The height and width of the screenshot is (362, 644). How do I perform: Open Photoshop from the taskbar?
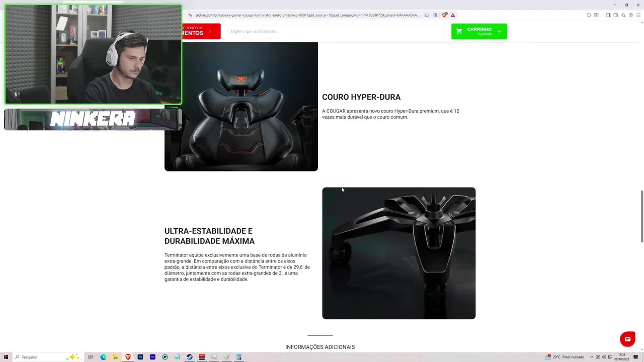(x=140, y=357)
